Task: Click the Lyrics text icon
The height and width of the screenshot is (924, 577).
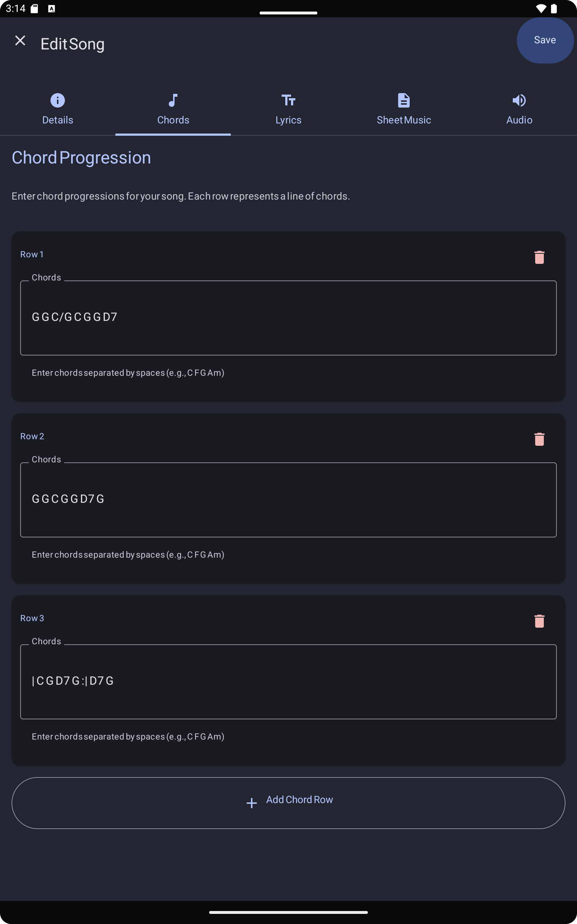Action: tap(288, 100)
